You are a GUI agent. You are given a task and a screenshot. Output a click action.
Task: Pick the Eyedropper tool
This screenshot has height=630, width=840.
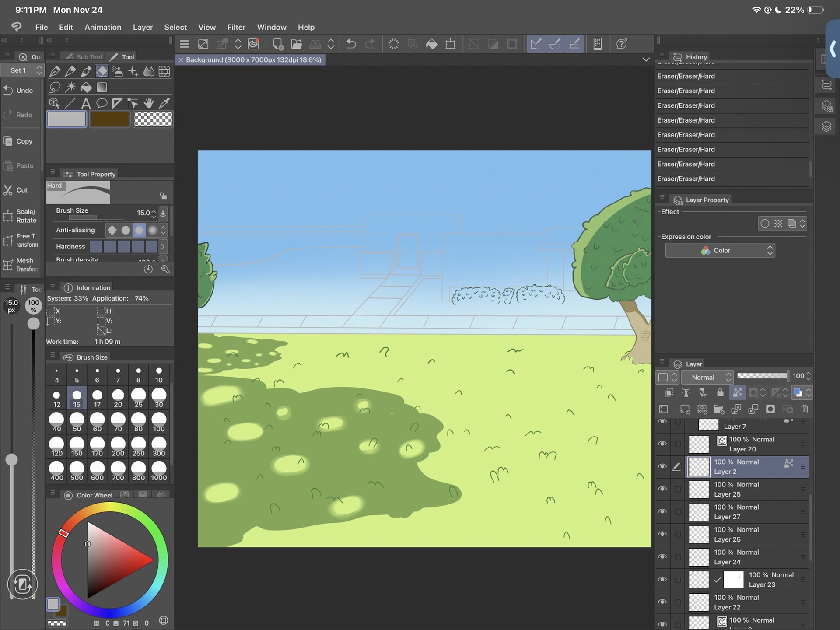pos(164,103)
